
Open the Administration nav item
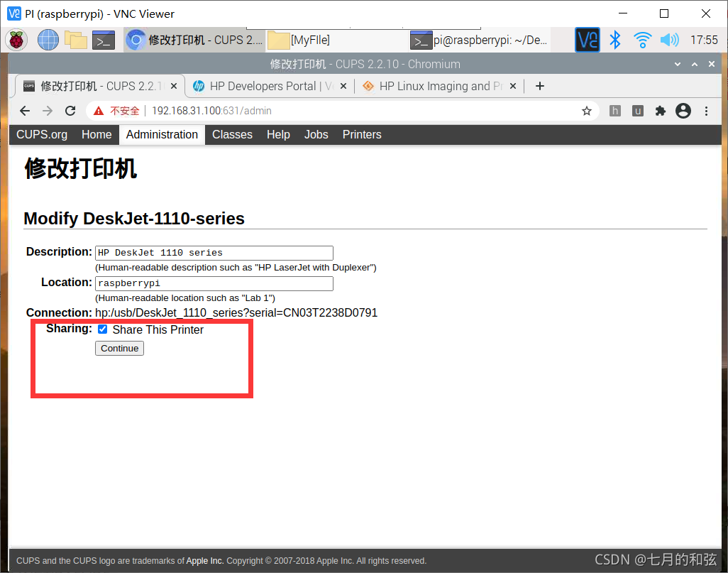[162, 134]
